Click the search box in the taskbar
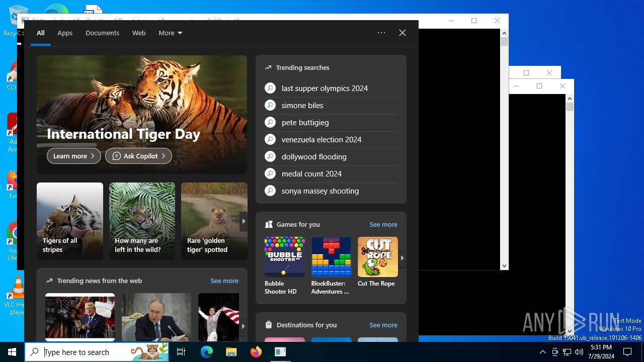 coord(97,352)
